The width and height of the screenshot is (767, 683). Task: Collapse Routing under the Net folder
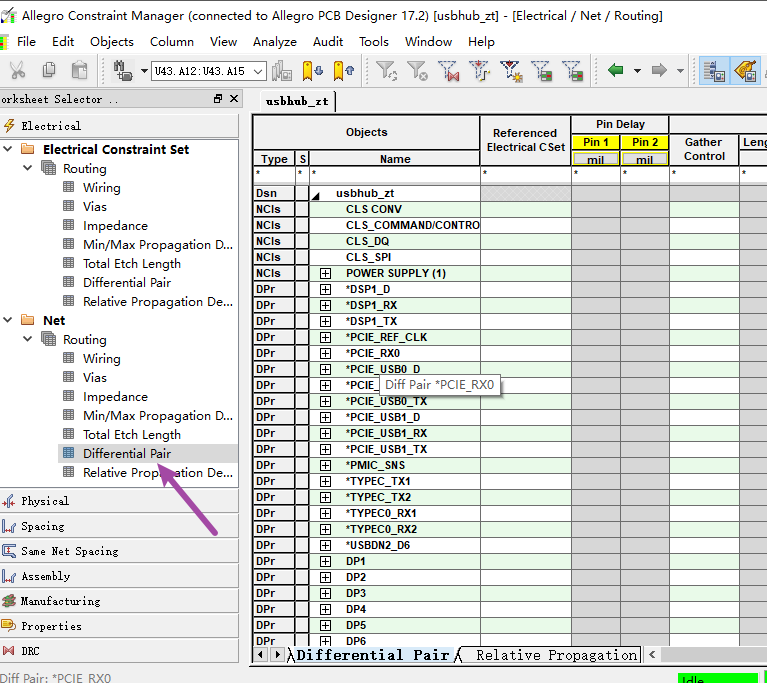tap(27, 339)
